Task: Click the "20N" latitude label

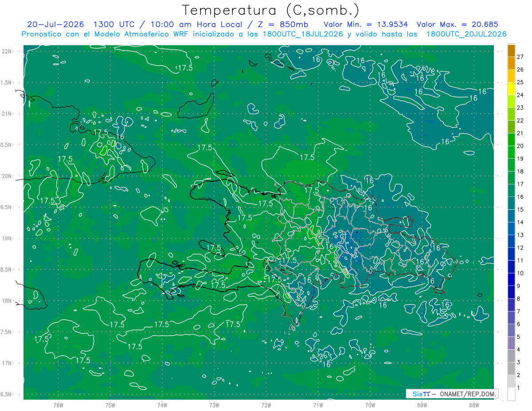Action: (7, 176)
